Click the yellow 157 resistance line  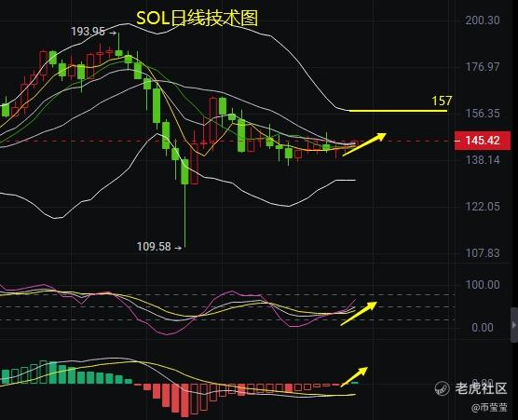point(398,111)
